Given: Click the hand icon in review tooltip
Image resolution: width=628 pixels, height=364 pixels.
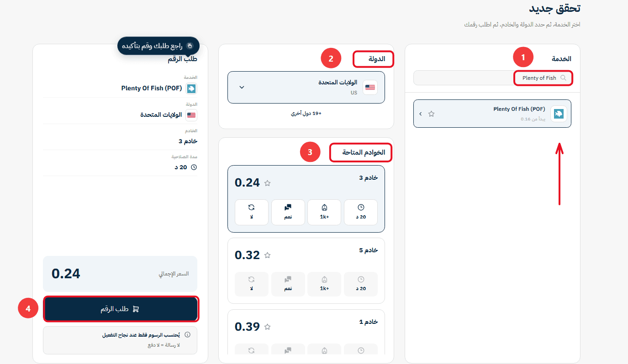Looking at the screenshot, I should tap(190, 46).
